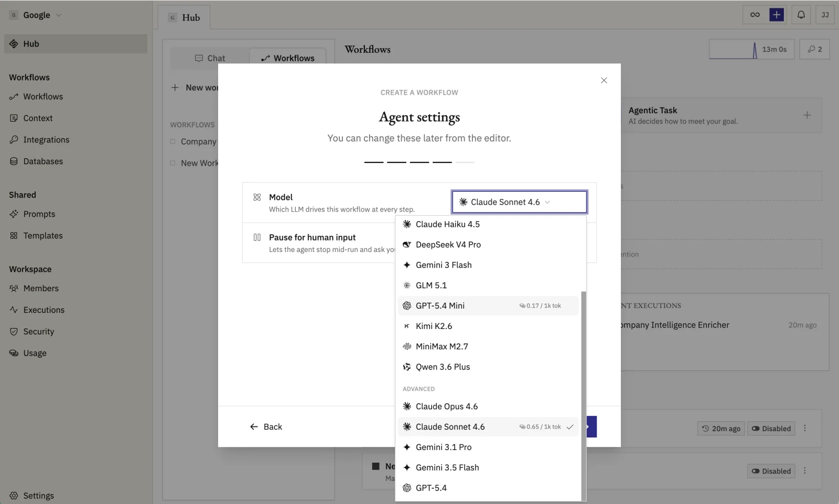Viewport: 839px width, 504px height.
Task: Open Settings at sidebar bottom
Action: (76, 496)
